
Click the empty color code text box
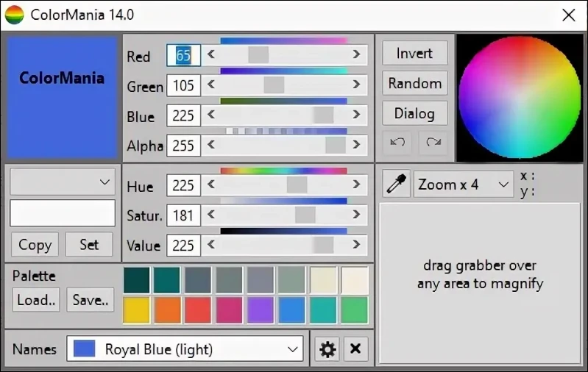click(x=63, y=212)
